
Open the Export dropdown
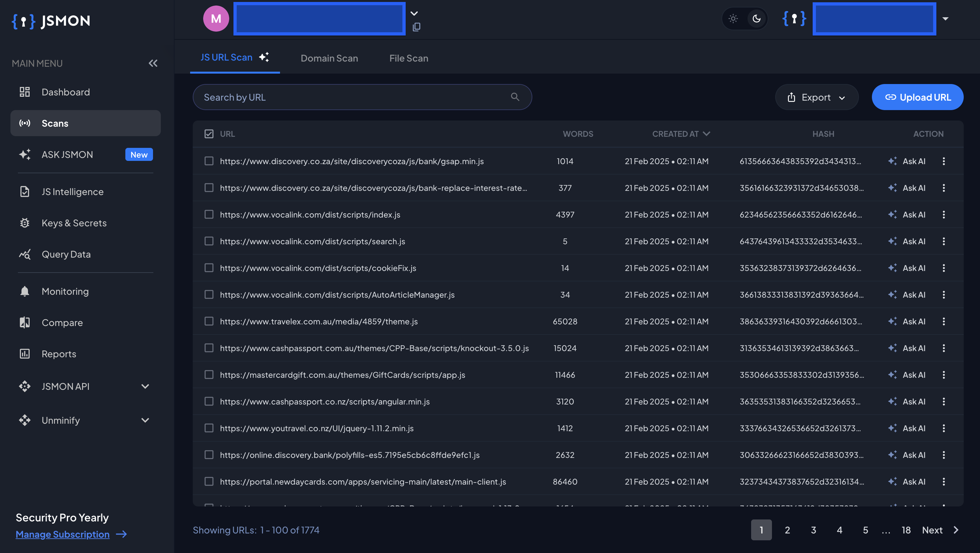tap(817, 97)
